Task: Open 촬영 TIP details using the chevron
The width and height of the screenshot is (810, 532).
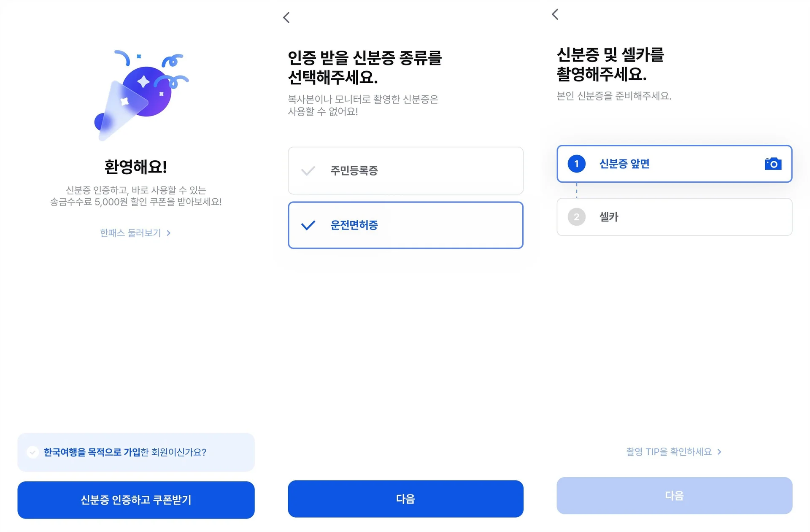Action: point(718,451)
